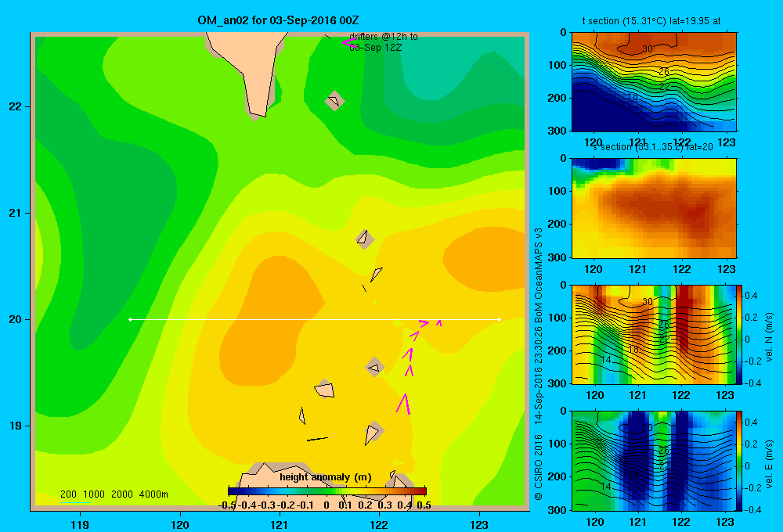783x532 pixels.
Task: Click the '19' latitude tick label on the main map
Action: (x=16, y=426)
